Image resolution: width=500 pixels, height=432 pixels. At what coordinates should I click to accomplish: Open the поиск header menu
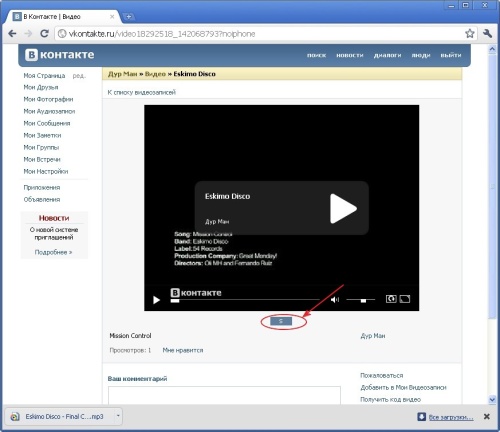tap(316, 55)
